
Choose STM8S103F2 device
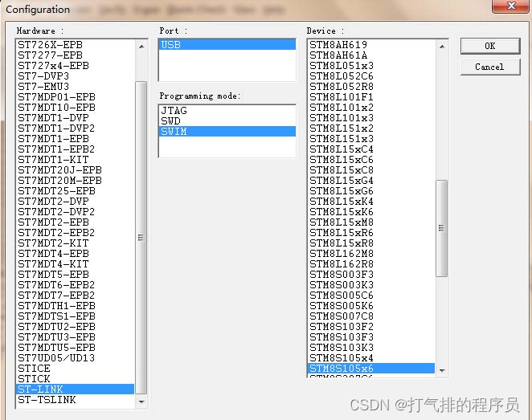(x=371, y=326)
